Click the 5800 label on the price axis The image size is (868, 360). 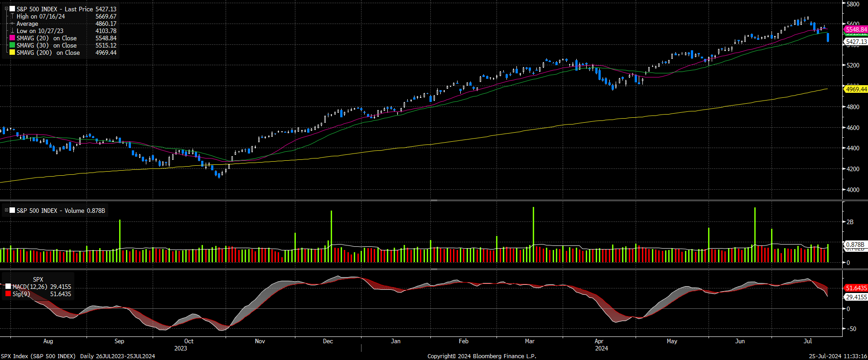point(853,4)
